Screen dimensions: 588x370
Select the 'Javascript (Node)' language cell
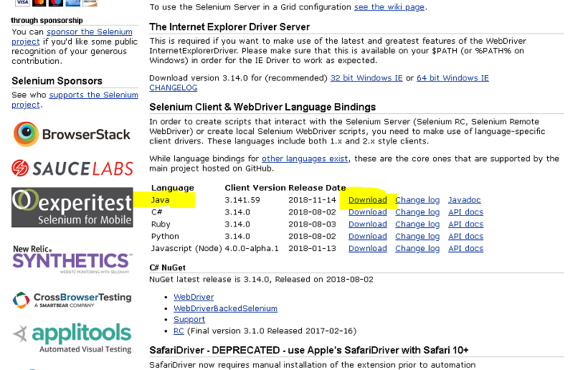click(186, 248)
